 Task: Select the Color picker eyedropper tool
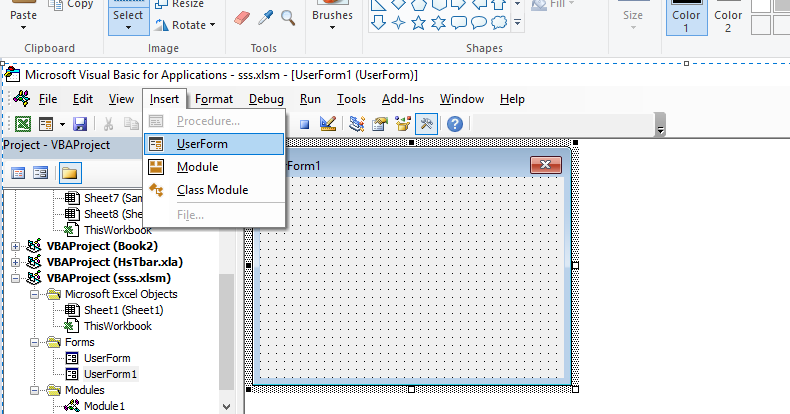pos(266,18)
